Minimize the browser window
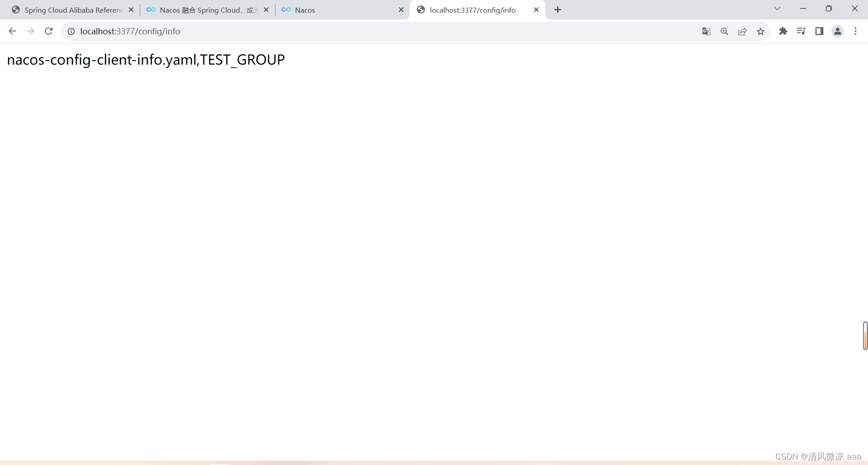Screen dimensions: 868x465 pos(803,9)
